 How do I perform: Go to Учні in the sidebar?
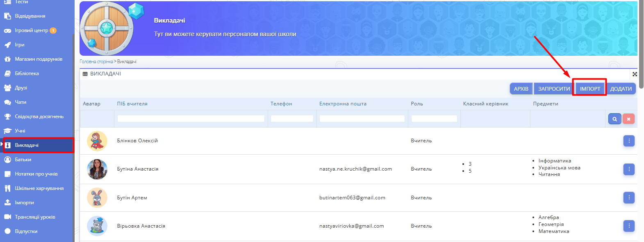pos(20,131)
